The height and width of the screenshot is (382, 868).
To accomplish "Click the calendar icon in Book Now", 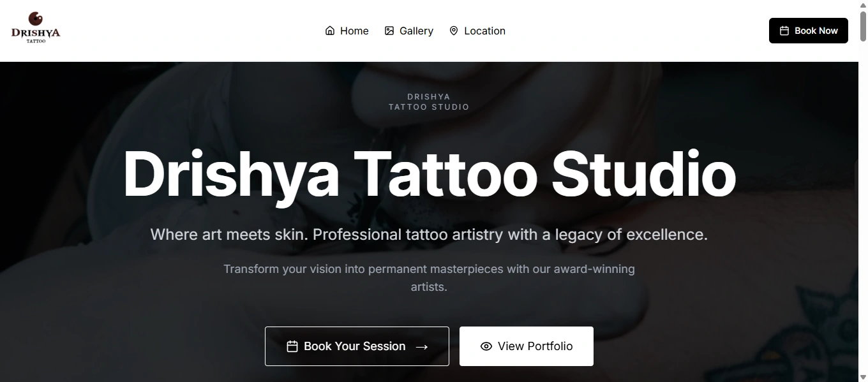I will 784,31.
